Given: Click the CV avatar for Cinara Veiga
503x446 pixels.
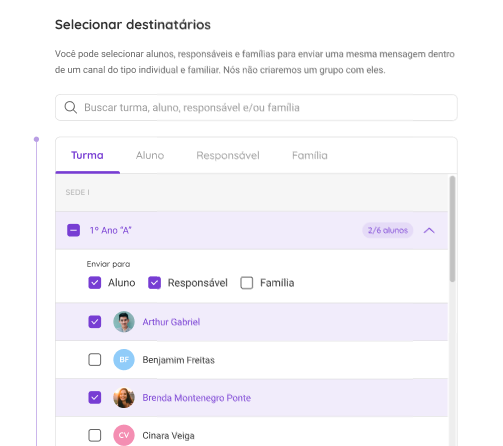Looking at the screenshot, I should pos(124,435).
